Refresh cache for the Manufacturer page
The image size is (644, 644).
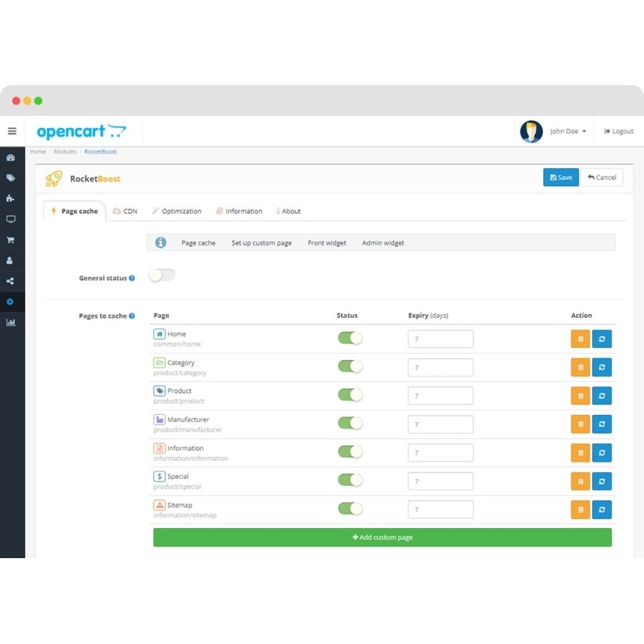[602, 424]
